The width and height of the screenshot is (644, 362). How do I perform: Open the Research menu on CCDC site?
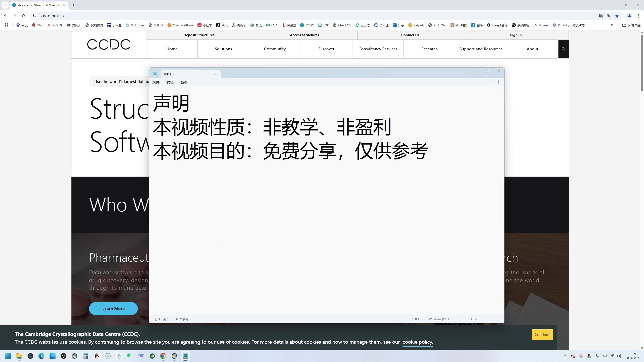tap(429, 49)
